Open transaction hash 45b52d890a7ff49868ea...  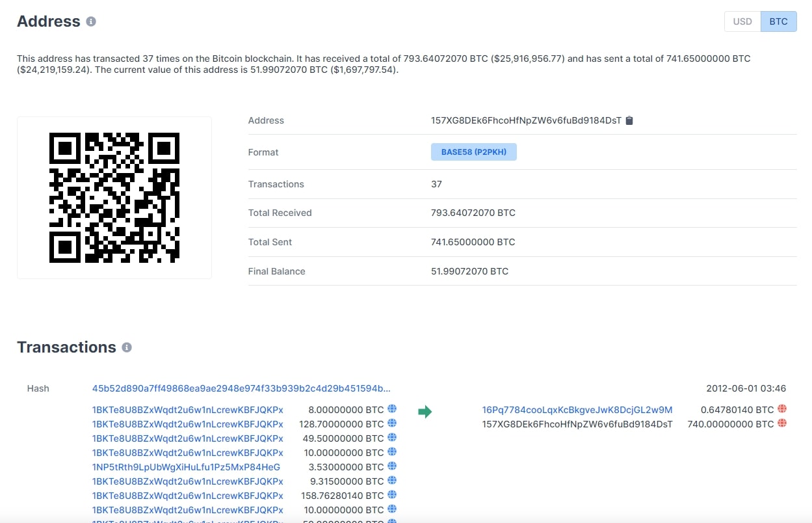click(242, 388)
